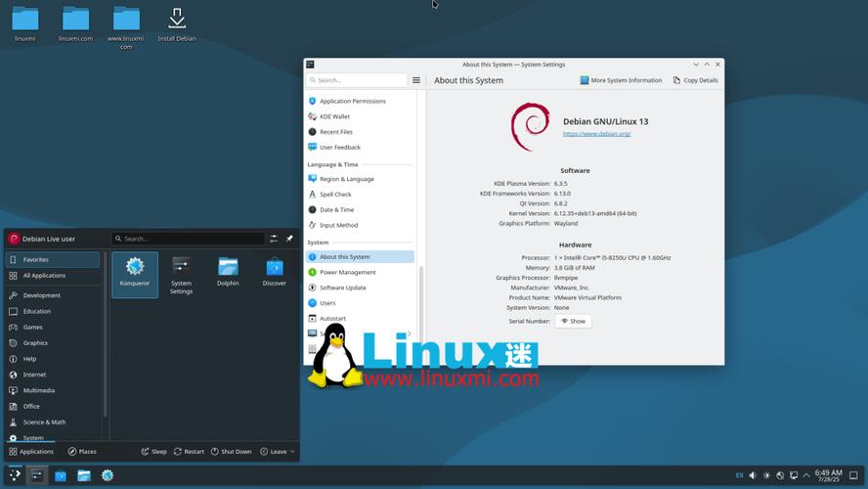Click the show desktop icon in tray
This screenshot has height=489, width=868.
coord(853,475)
